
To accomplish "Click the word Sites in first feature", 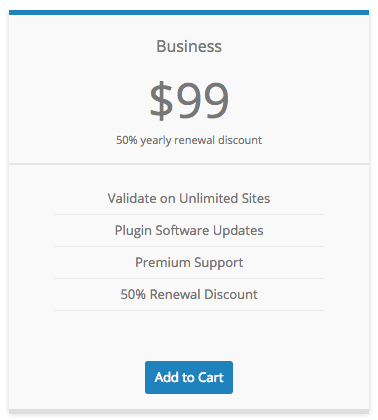I will 256,198.
